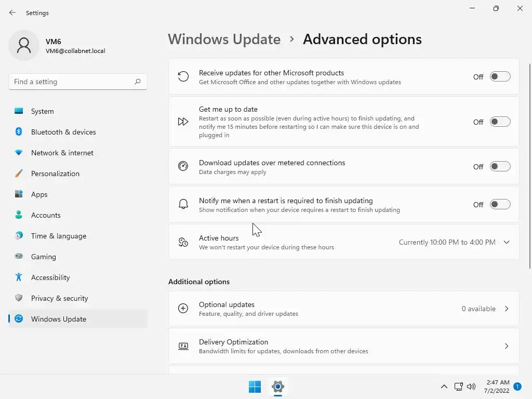Viewport: 532px width, 399px height.
Task: Enable Notify me when restart is required
Action: point(500,205)
